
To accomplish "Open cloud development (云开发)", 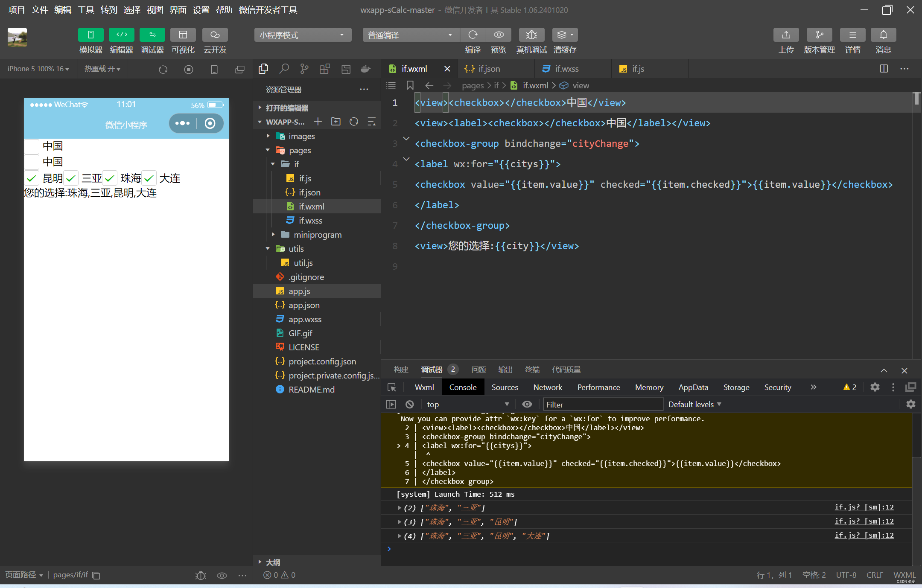I will (x=215, y=35).
